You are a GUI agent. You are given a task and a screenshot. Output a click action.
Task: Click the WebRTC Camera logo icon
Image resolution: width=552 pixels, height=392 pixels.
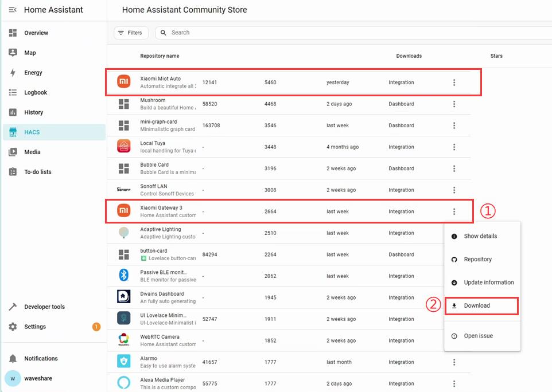pos(124,340)
